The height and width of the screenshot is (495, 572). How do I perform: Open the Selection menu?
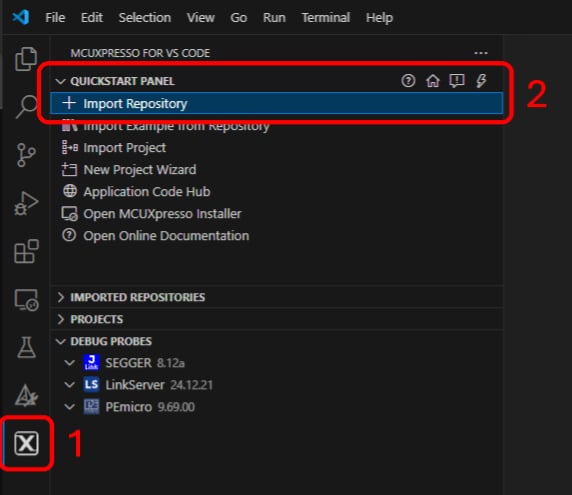[x=144, y=18]
